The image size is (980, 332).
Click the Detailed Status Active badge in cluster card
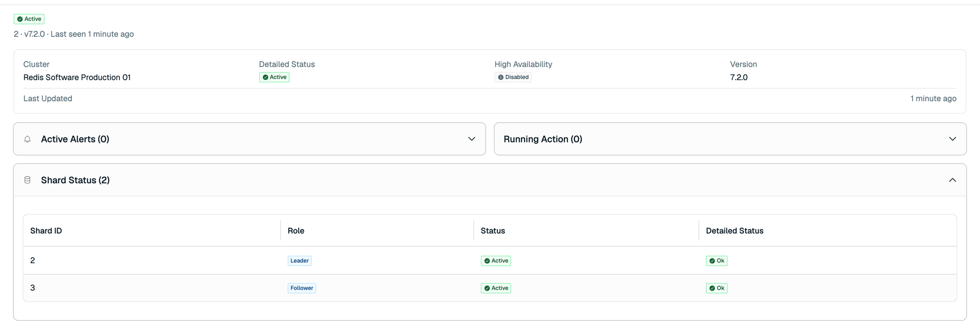274,77
